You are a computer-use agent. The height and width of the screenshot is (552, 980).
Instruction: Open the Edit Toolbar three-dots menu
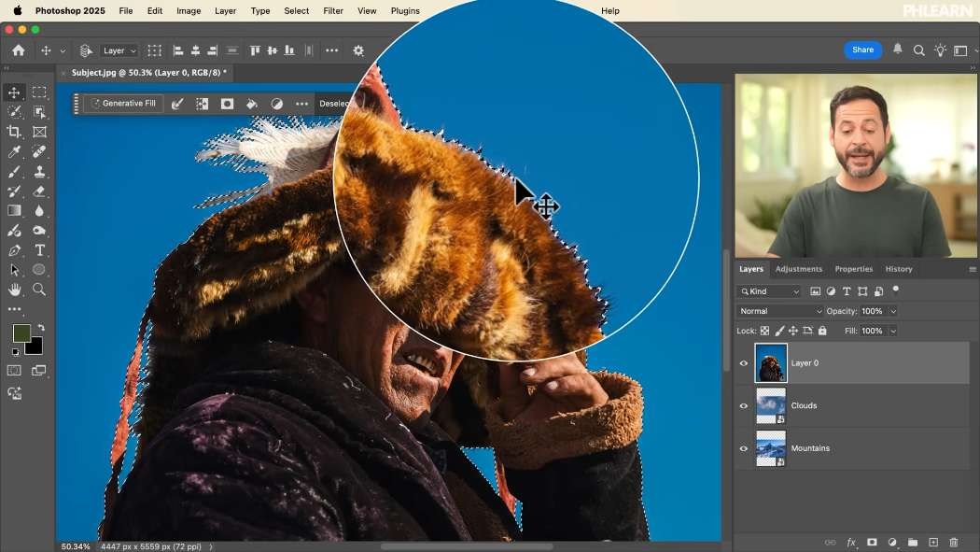[14, 309]
